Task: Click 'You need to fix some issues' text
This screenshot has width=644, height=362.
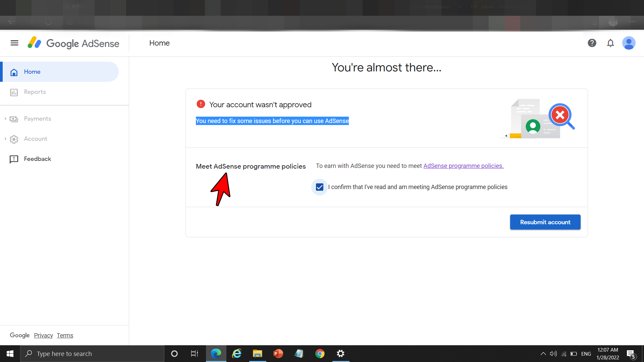Action: click(272, 121)
